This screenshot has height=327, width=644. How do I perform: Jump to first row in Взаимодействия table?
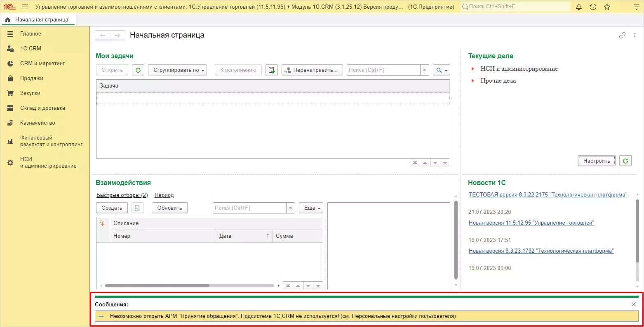coord(288,286)
